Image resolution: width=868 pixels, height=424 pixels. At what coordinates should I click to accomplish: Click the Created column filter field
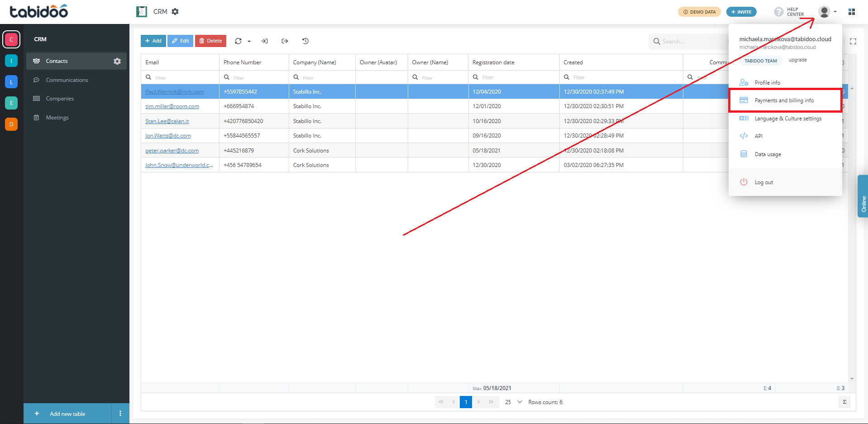(x=621, y=77)
